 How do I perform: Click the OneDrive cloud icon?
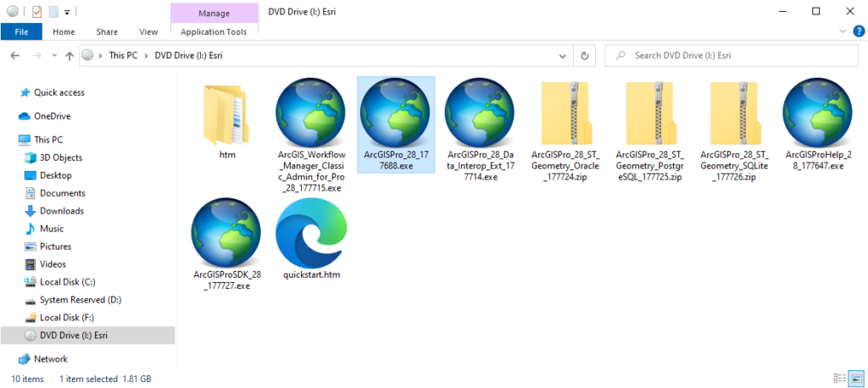[25, 116]
